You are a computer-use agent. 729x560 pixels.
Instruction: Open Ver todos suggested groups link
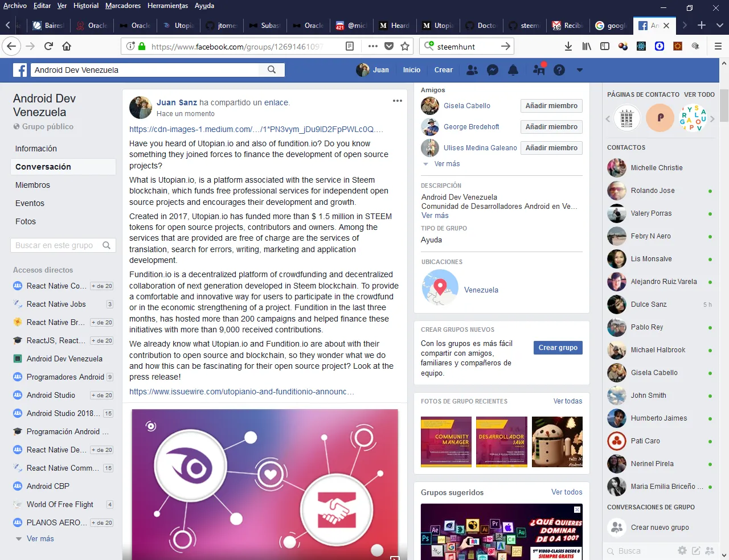[x=567, y=492]
